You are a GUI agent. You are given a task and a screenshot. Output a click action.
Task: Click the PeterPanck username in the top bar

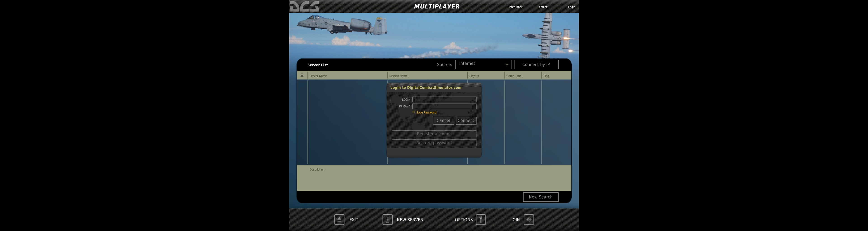coord(515,7)
